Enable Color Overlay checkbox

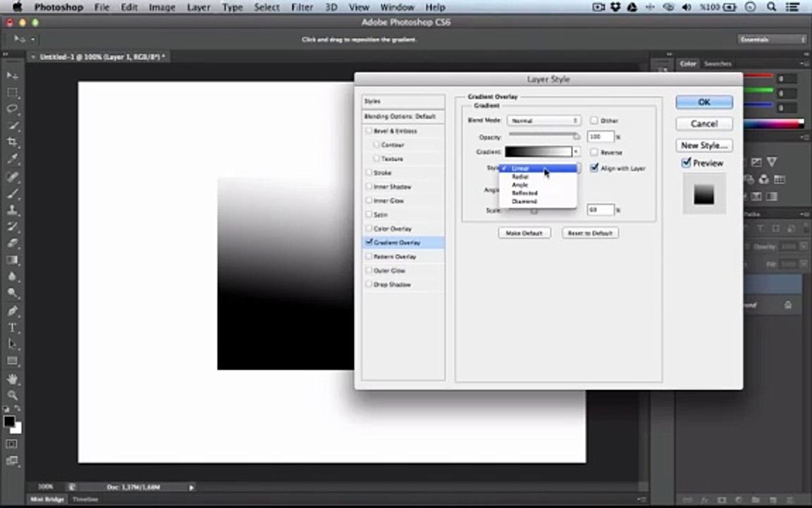click(369, 228)
